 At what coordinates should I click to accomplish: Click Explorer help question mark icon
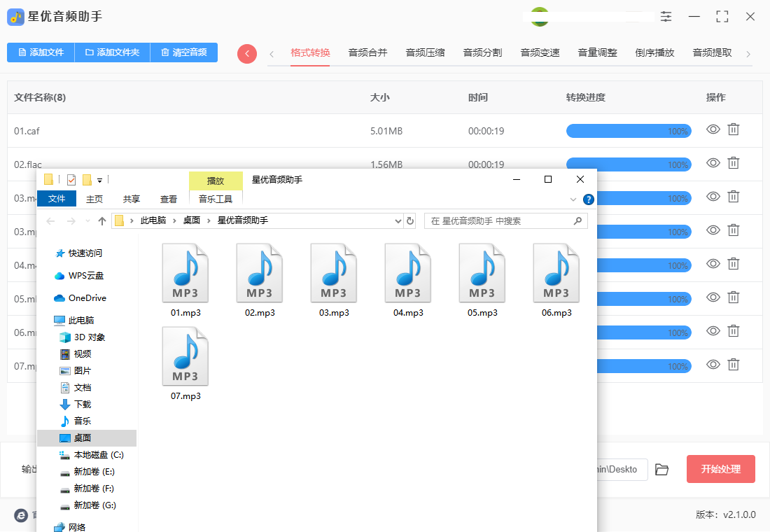[x=588, y=199]
